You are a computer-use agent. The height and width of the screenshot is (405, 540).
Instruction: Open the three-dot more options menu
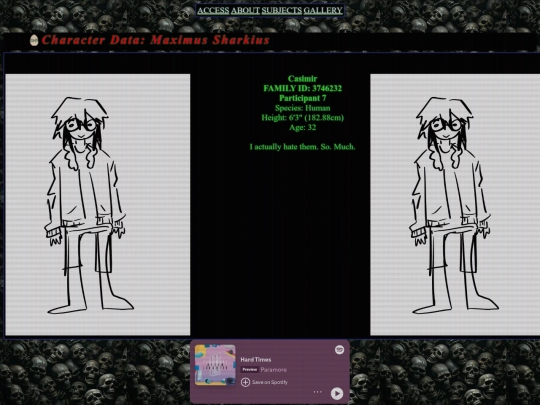[318, 392]
